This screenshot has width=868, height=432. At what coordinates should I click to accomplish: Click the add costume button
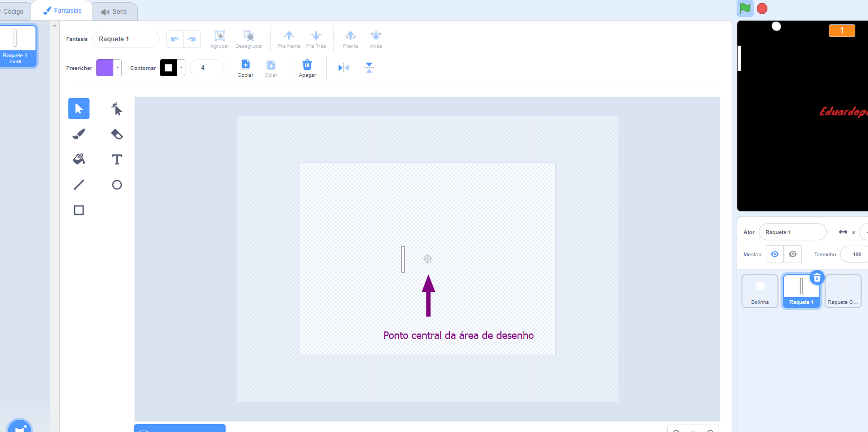[20, 427]
